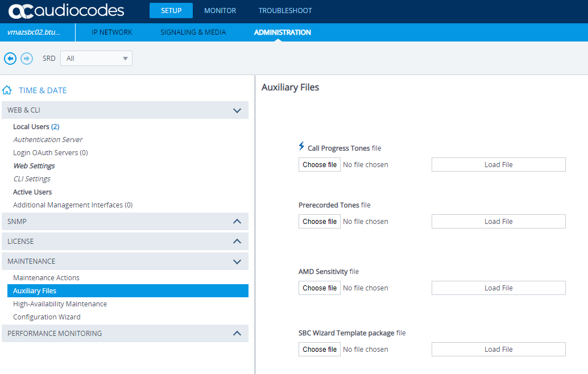Open TIME & DATE page
This screenshot has height=374, width=588.
43,90
